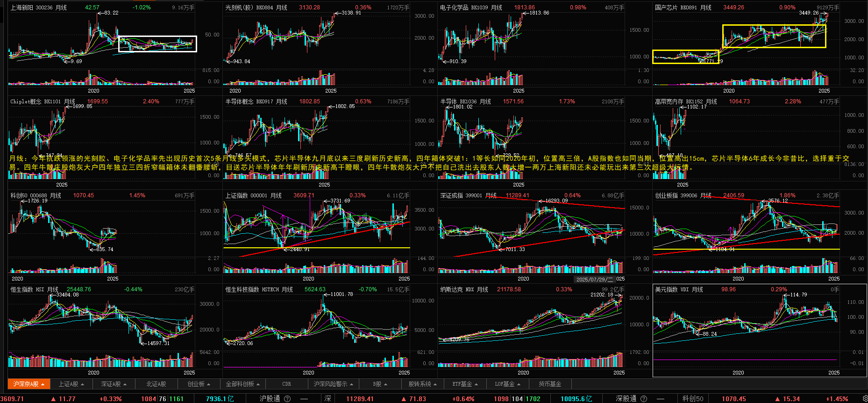Click 纳斯达克 price value 21178.58
Image resolution: width=868 pixels, height=403 pixels.
509,289
